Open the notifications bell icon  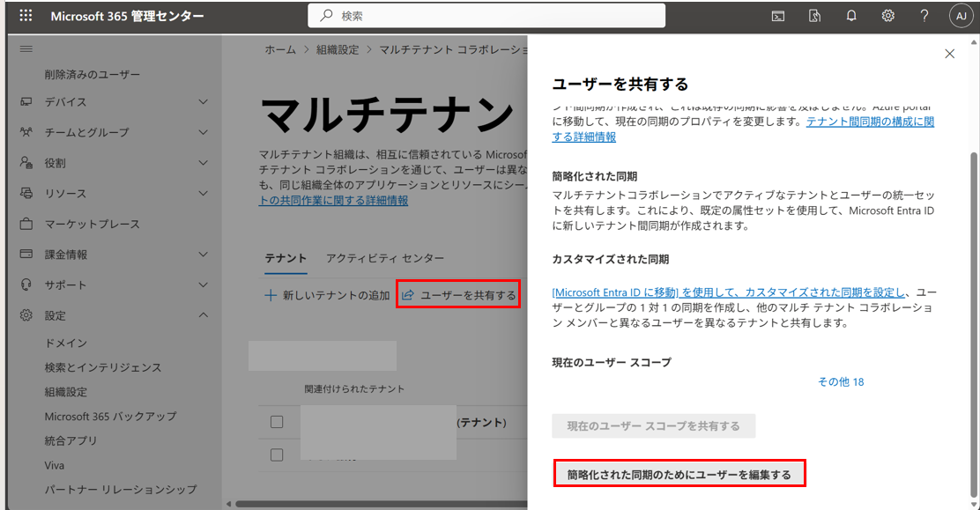pos(851,16)
